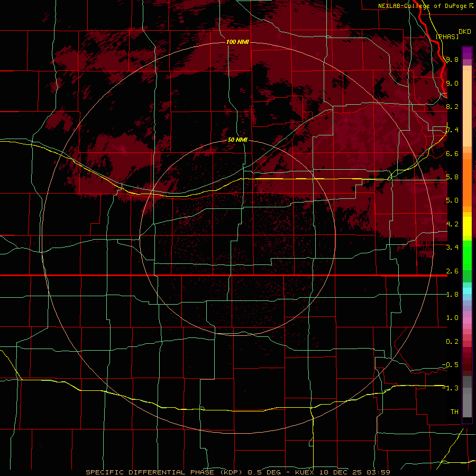This screenshot has width=476, height=476.
Task: Click the logo symbol after "DuPage"
Action: (471, 6)
